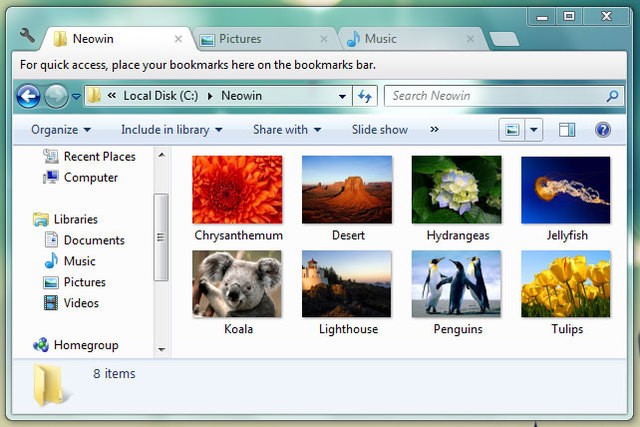Click the Music tab note icon
Viewport: 640px width, 427px height.
click(x=353, y=39)
